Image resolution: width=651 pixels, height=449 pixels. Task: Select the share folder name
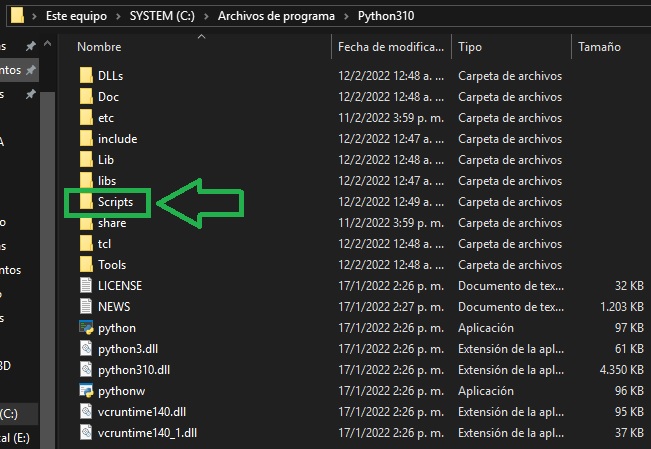tap(112, 223)
